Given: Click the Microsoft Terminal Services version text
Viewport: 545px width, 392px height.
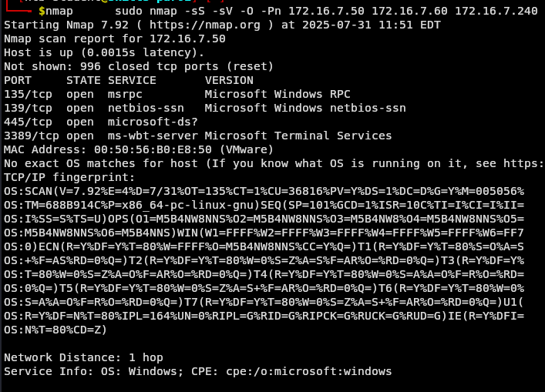Looking at the screenshot, I should (x=298, y=136).
